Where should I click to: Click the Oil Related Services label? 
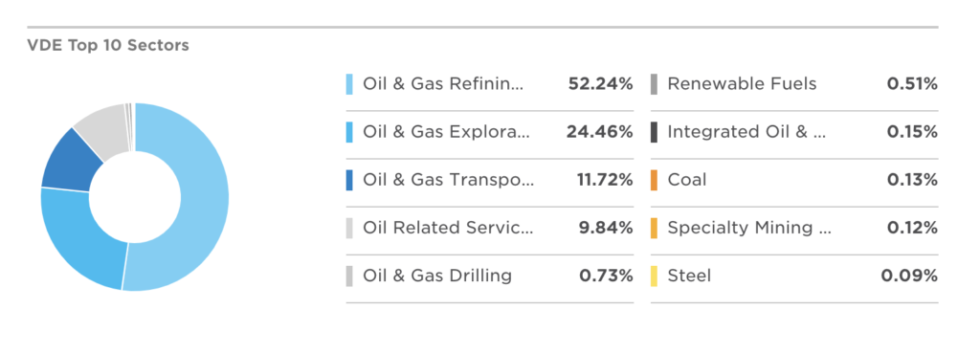click(x=449, y=228)
